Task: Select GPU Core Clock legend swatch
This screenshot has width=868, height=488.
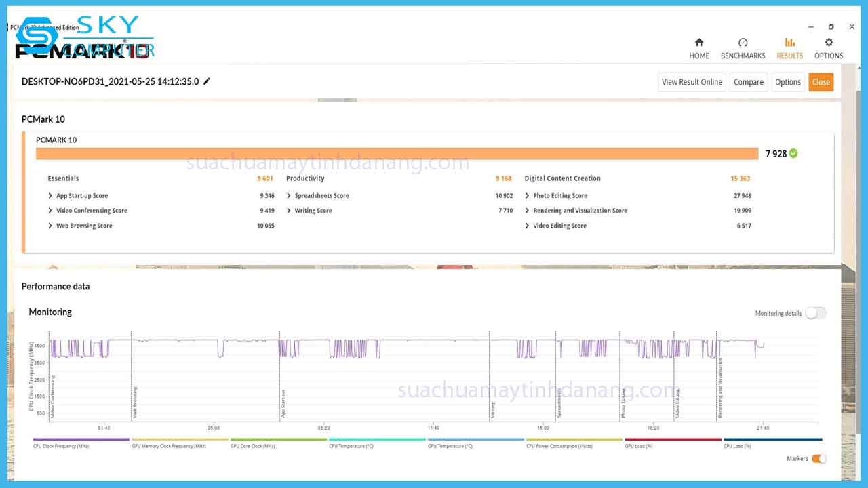Action: pos(279,439)
